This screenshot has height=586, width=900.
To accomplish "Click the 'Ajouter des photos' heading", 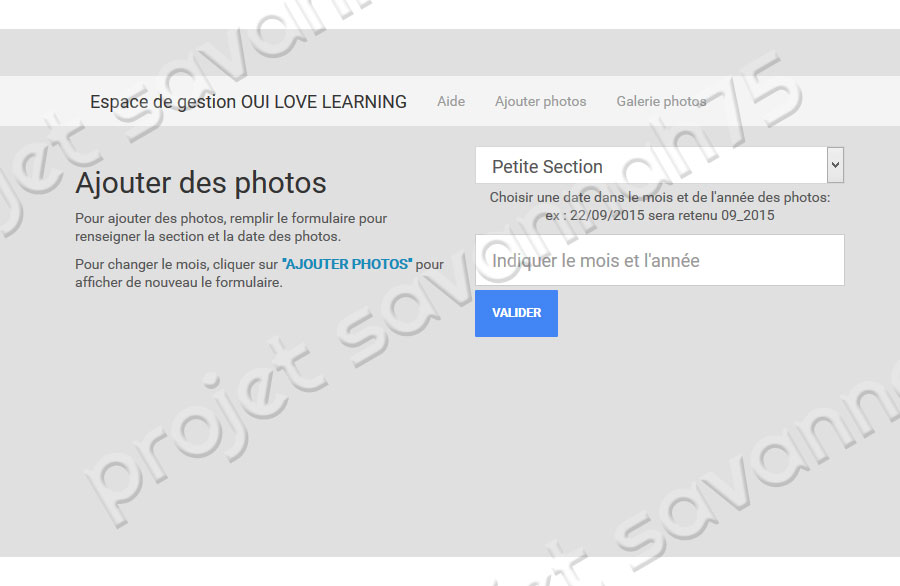I will [x=201, y=183].
